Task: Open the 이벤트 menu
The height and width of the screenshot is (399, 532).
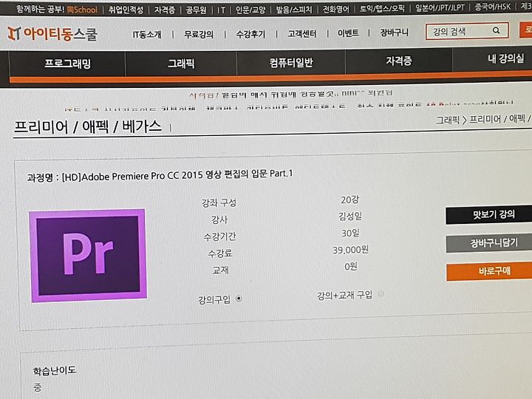Action: pos(348,33)
